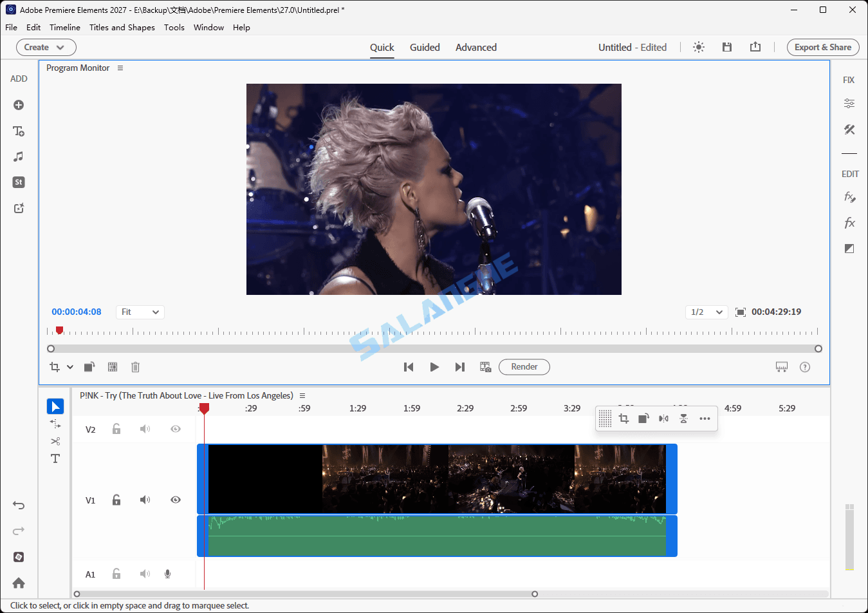Enable A1 microphone voice recording

[x=167, y=574]
